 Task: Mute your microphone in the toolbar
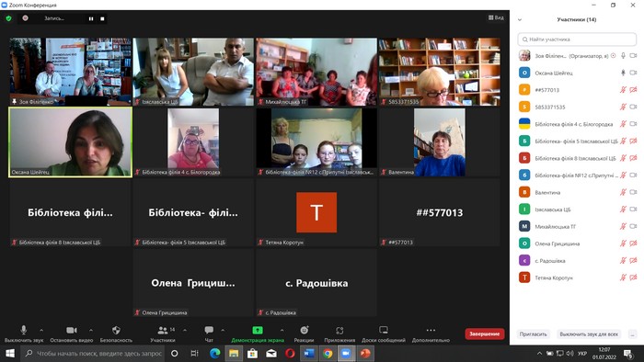(x=24, y=330)
